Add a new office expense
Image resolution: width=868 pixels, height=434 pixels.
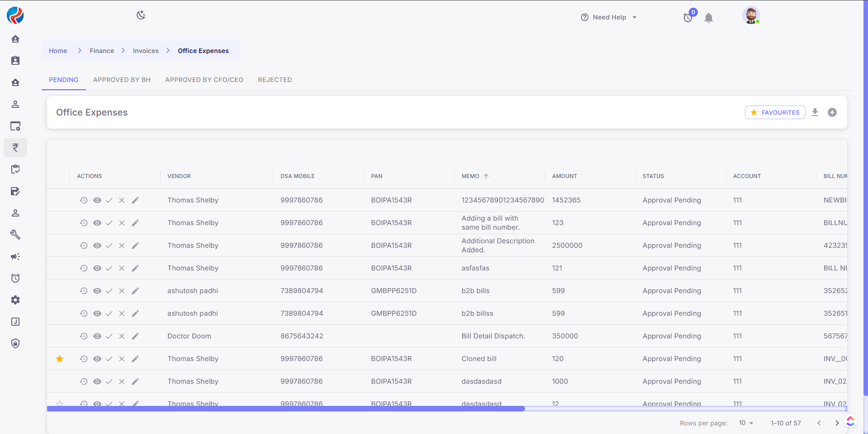tap(832, 112)
